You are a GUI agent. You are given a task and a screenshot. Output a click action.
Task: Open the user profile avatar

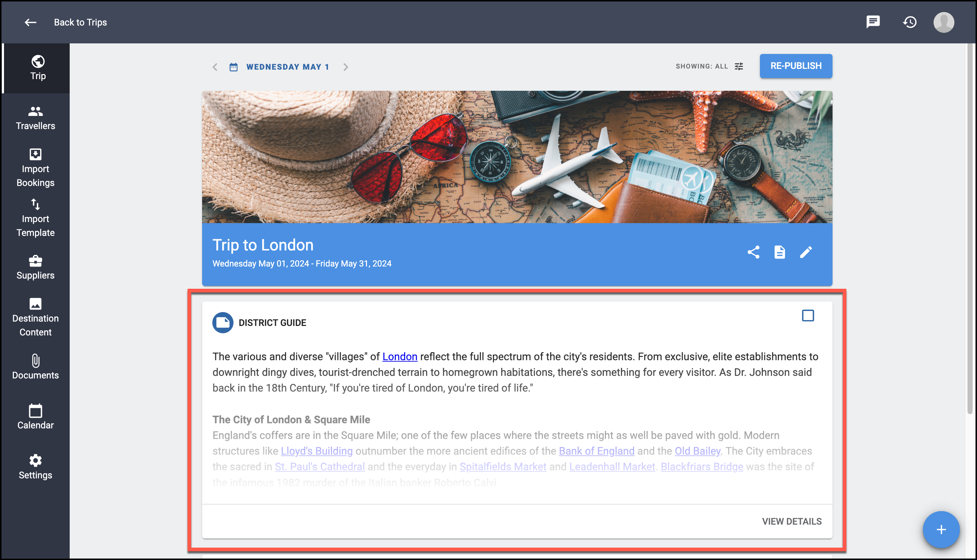943,22
